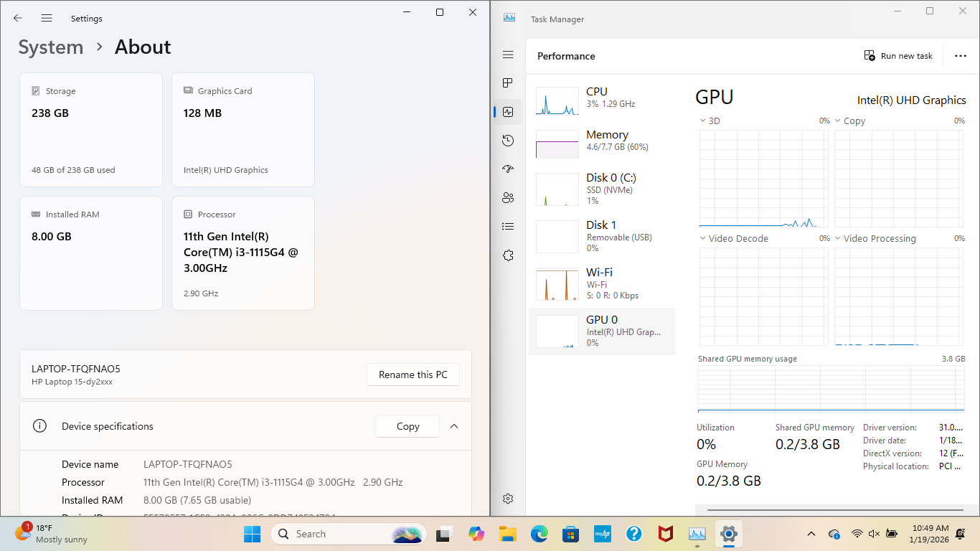Image resolution: width=980 pixels, height=551 pixels.
Task: Open the Services puzzle icon
Action: point(508,255)
